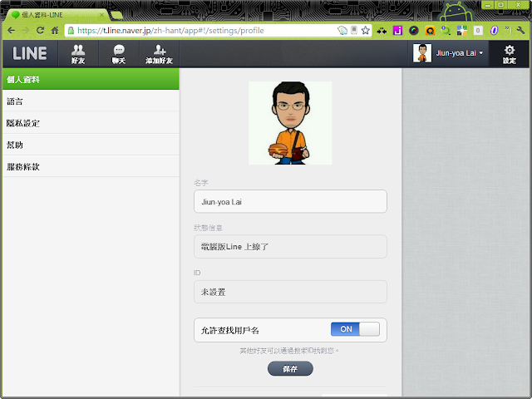The width and height of the screenshot is (532, 399).
Task: Click the large profile picture
Action: [290, 123]
